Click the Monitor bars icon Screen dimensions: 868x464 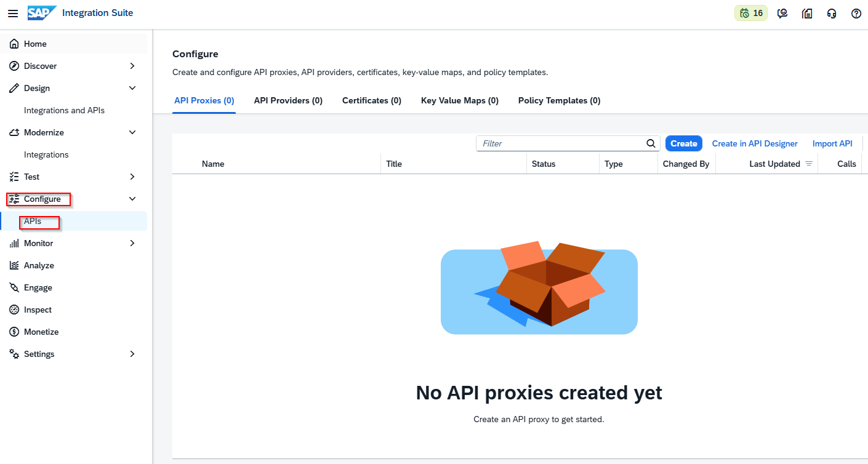[x=14, y=243]
